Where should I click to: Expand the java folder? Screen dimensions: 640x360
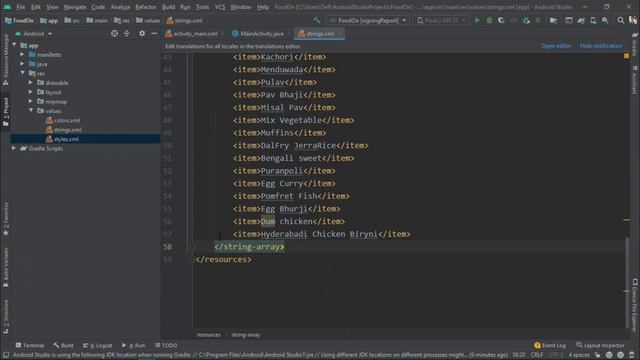coord(22,64)
